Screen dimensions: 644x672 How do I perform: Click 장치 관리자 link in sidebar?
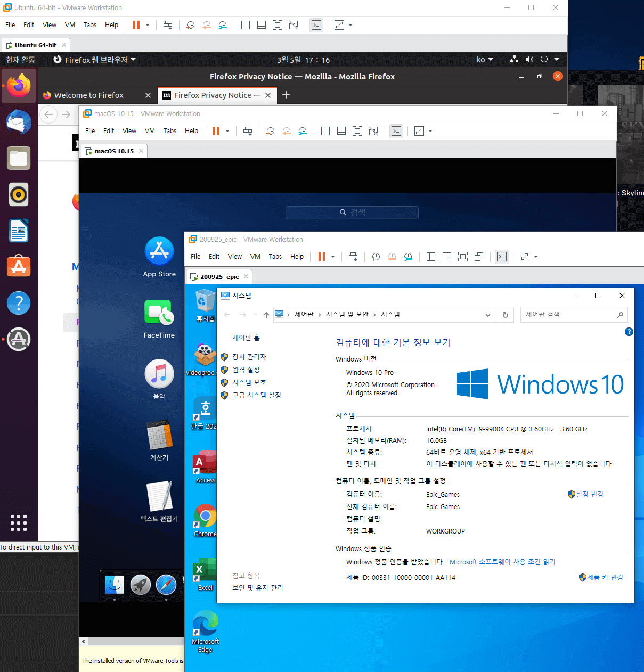249,357
